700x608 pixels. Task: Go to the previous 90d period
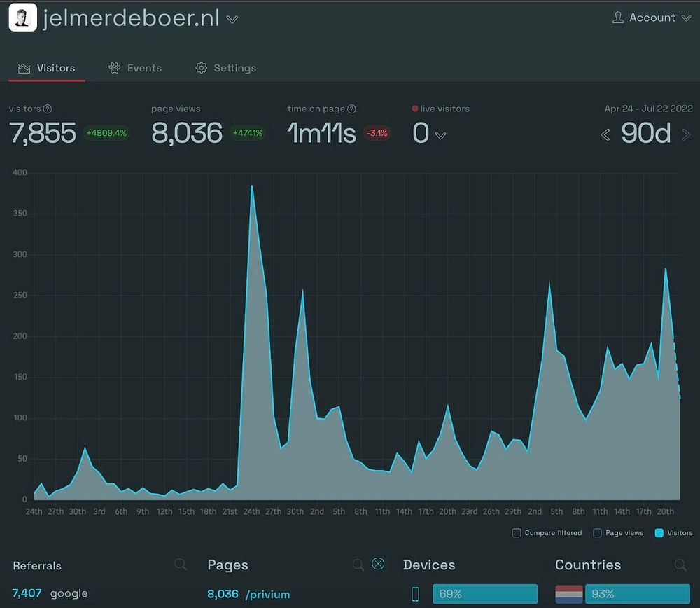click(x=605, y=135)
